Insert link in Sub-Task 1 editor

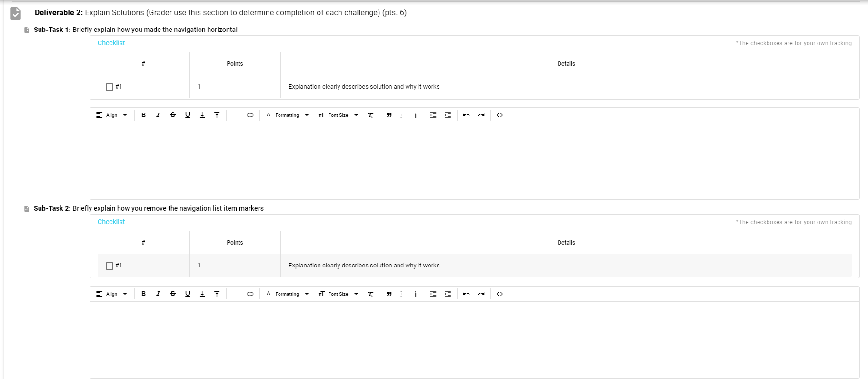250,115
